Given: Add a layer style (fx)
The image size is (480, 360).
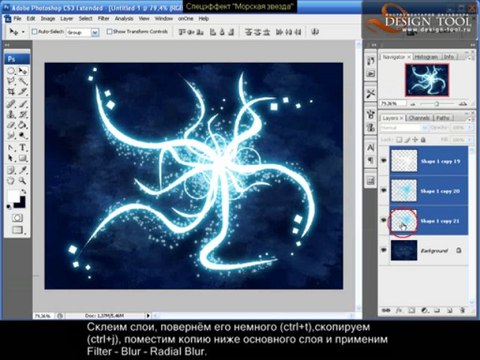Looking at the screenshot, I should pyautogui.click(x=399, y=310).
